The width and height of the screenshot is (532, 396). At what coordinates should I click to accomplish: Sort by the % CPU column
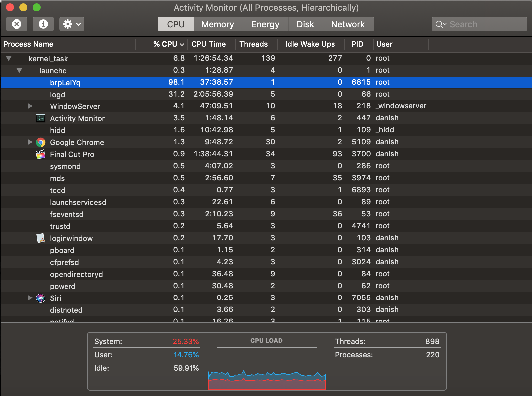165,44
